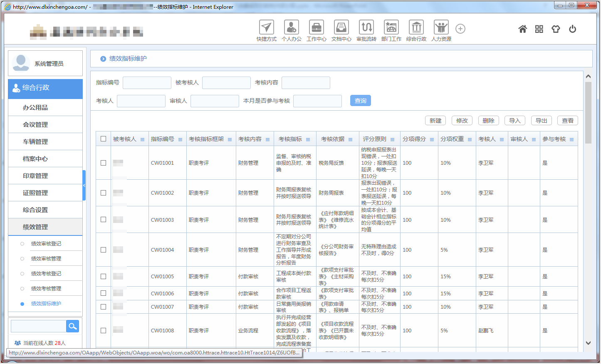Click the home icon in header
601x364 pixels.
[x=522, y=29]
